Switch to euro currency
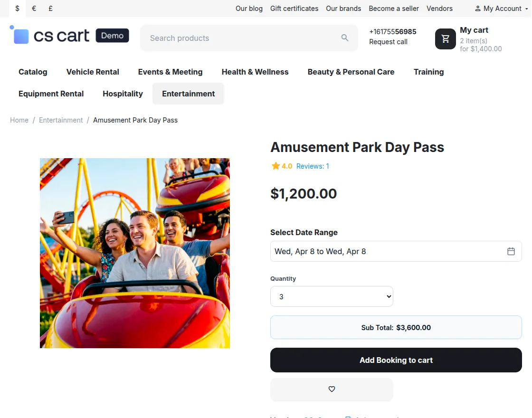This screenshot has height=418, width=532. (34, 8)
